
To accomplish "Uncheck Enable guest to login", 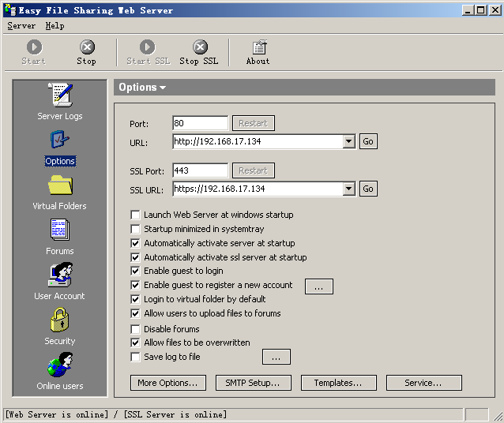I will coord(135,271).
